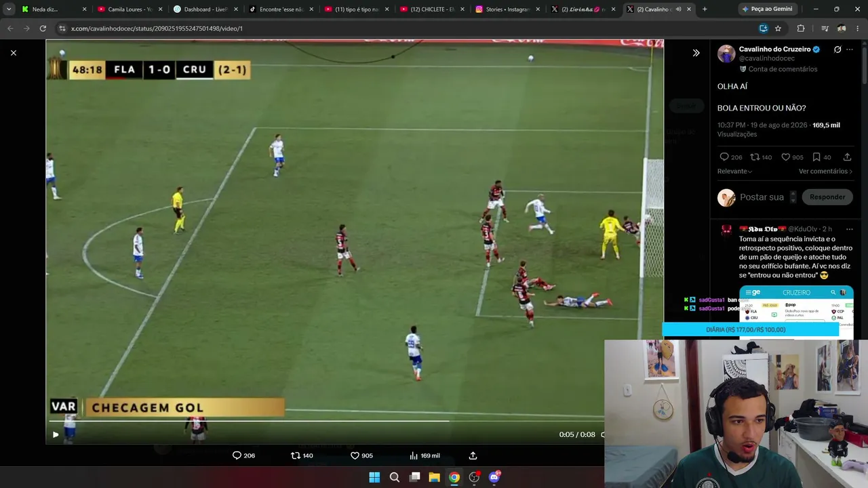
Task: Open the post's more options menu
Action: [x=850, y=49]
